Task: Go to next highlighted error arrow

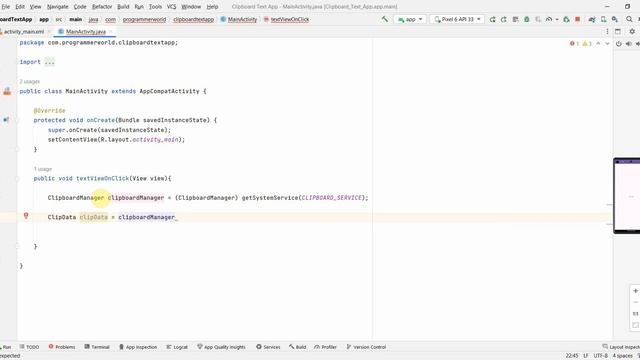Action: click(x=607, y=44)
